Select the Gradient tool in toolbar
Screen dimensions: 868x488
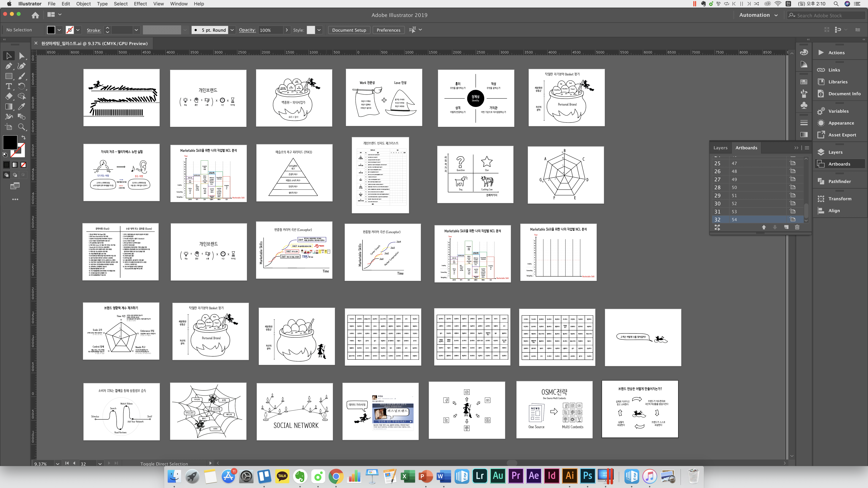pyautogui.click(x=9, y=107)
